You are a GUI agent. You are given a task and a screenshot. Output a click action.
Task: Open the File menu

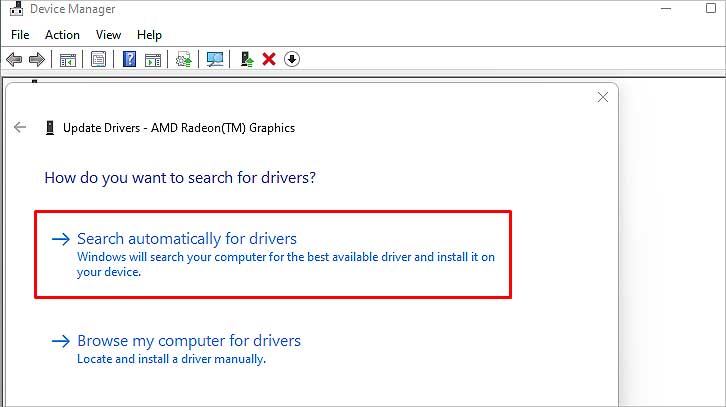(x=20, y=35)
